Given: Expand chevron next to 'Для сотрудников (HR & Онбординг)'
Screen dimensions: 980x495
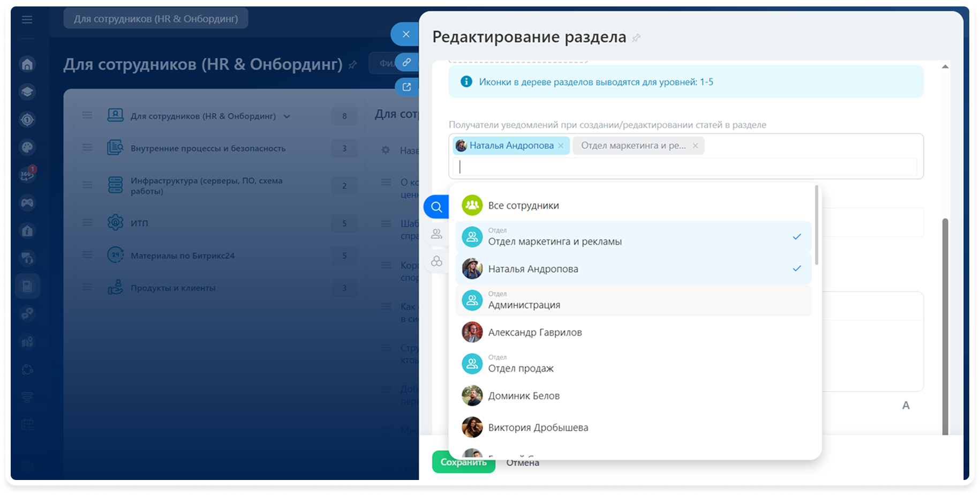Looking at the screenshot, I should (x=287, y=116).
